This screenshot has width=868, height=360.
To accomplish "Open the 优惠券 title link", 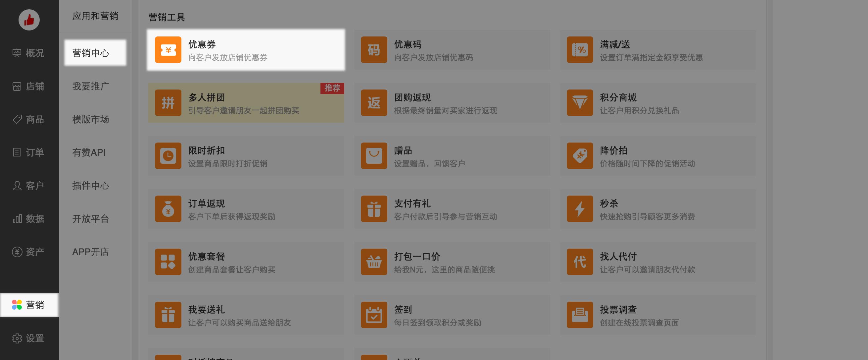I will (202, 44).
